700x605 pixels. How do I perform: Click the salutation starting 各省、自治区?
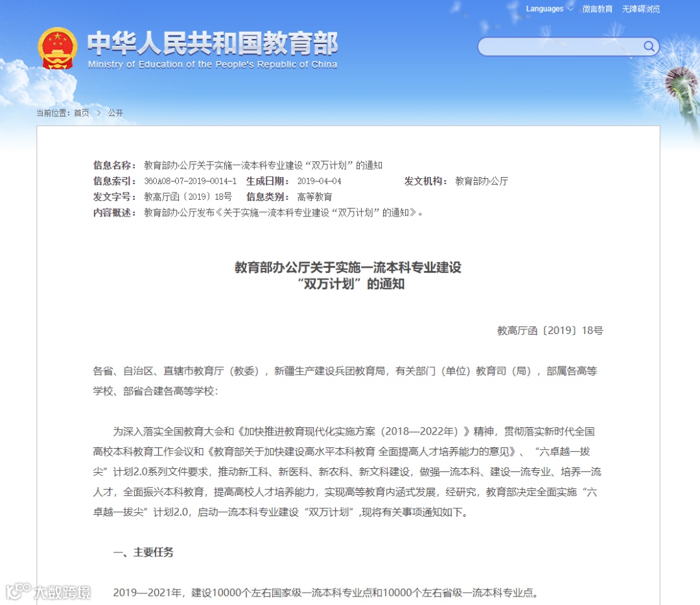[345, 381]
